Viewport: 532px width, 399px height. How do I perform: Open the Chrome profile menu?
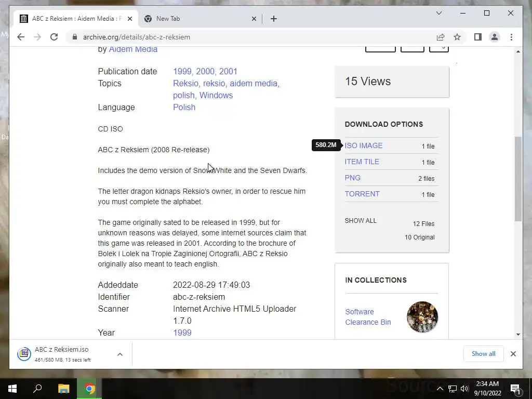(495, 37)
